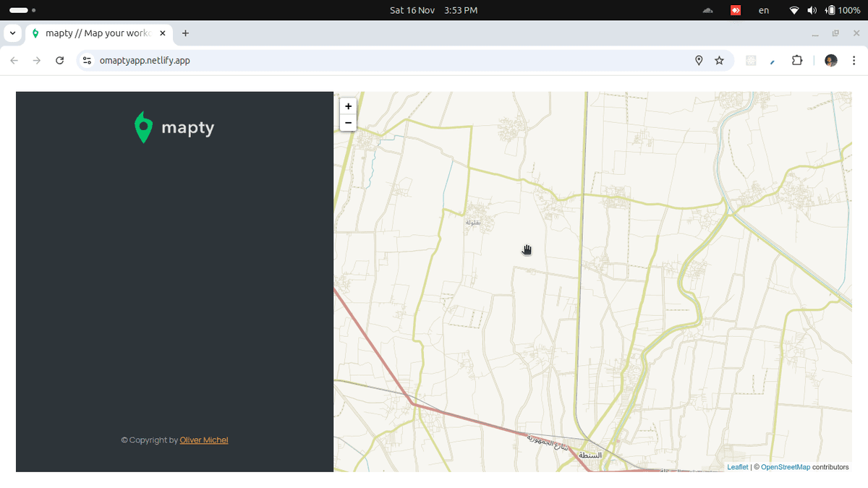Image resolution: width=868 pixels, height=488 pixels.
Task: Open the OpenStreetMap attribution link
Action: pos(786,466)
